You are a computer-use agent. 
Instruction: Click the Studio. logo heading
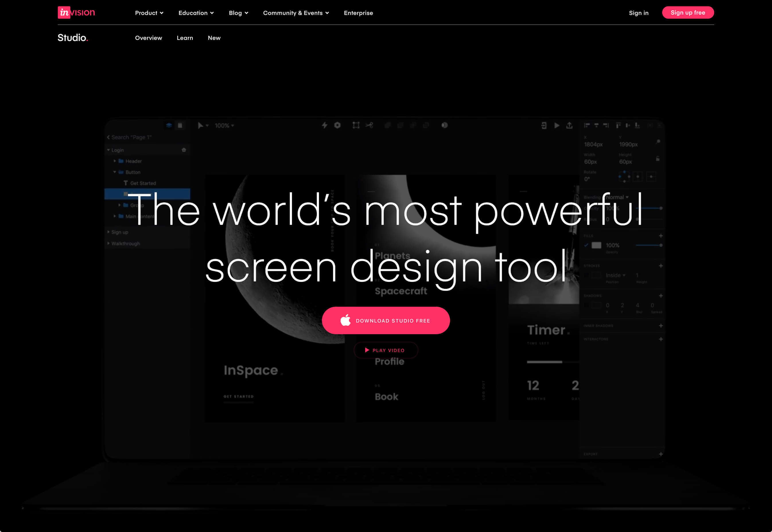tap(73, 38)
